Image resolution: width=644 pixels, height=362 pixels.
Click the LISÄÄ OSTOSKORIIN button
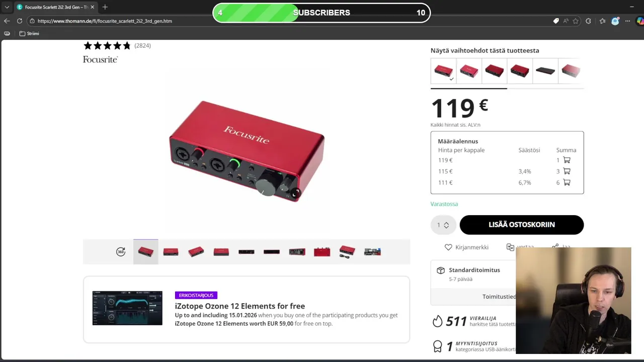(522, 225)
